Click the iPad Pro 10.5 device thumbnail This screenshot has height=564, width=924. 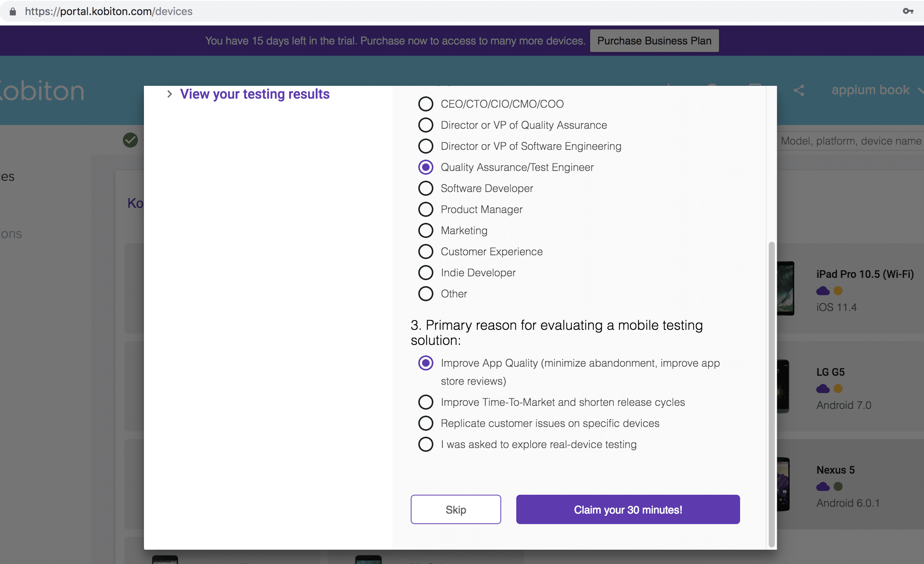tap(786, 288)
